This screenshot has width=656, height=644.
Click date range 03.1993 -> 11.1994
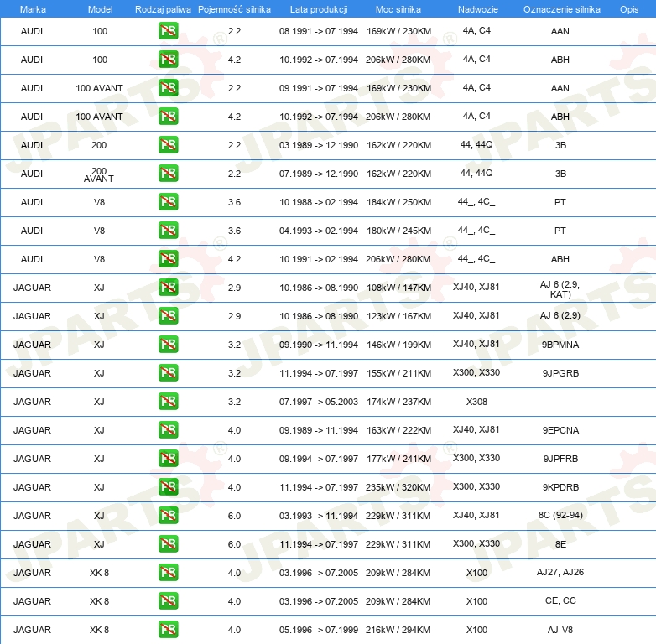click(x=319, y=516)
